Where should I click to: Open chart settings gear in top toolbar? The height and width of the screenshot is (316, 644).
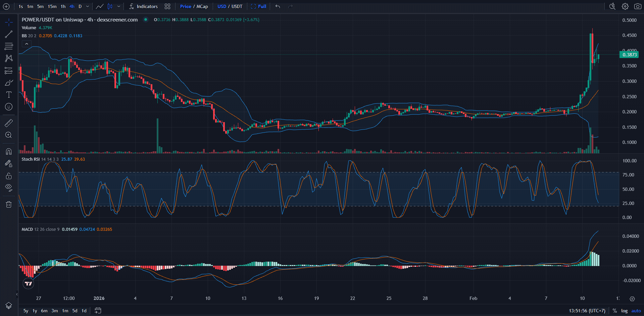pos(625,6)
